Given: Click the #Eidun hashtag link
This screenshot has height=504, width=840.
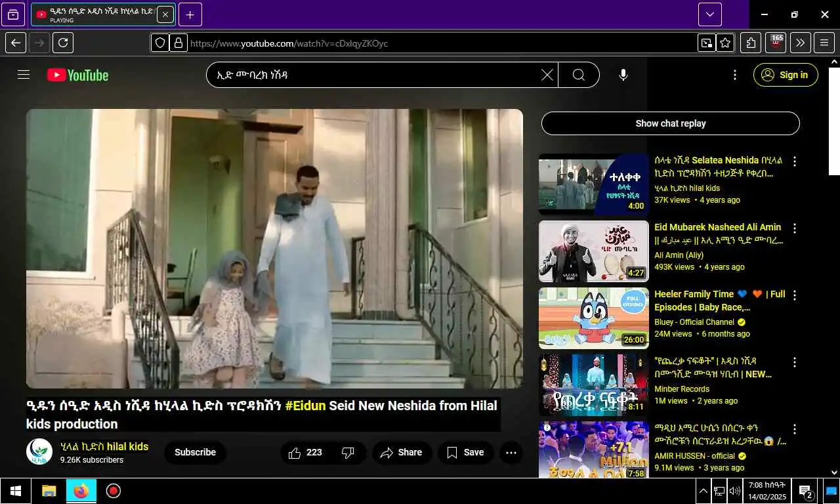Looking at the screenshot, I should tap(305, 406).
